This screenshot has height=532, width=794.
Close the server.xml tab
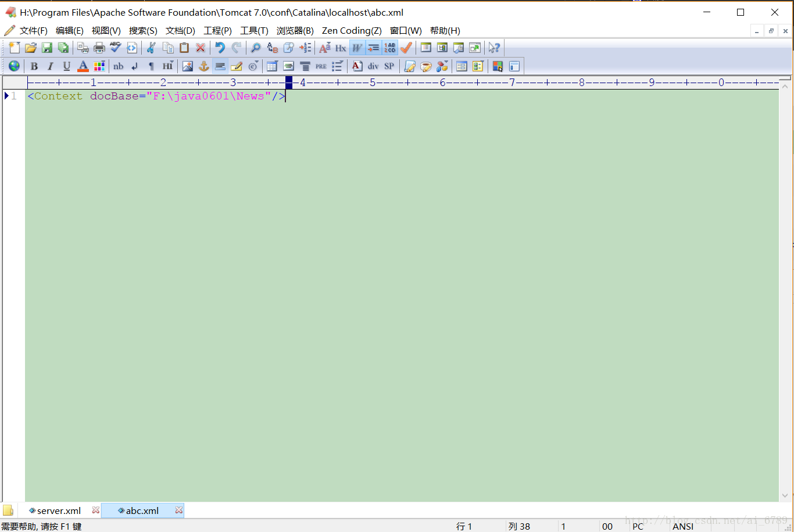click(96, 510)
